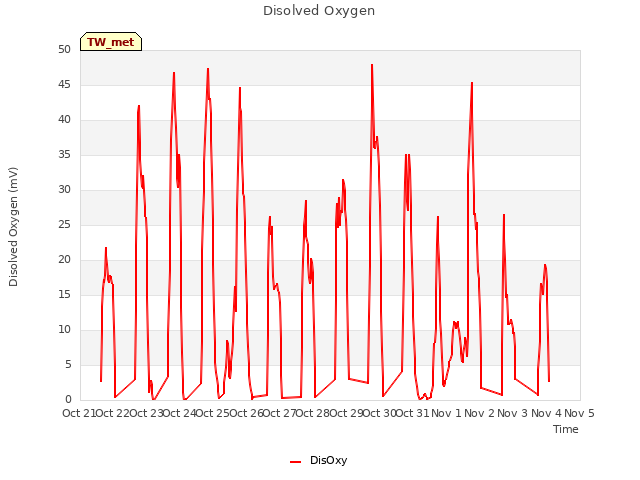Click the small first peak near Oct 22

106,248
